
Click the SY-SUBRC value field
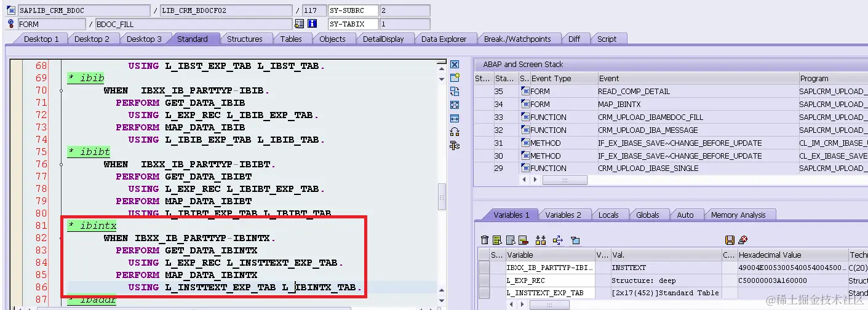405,10
